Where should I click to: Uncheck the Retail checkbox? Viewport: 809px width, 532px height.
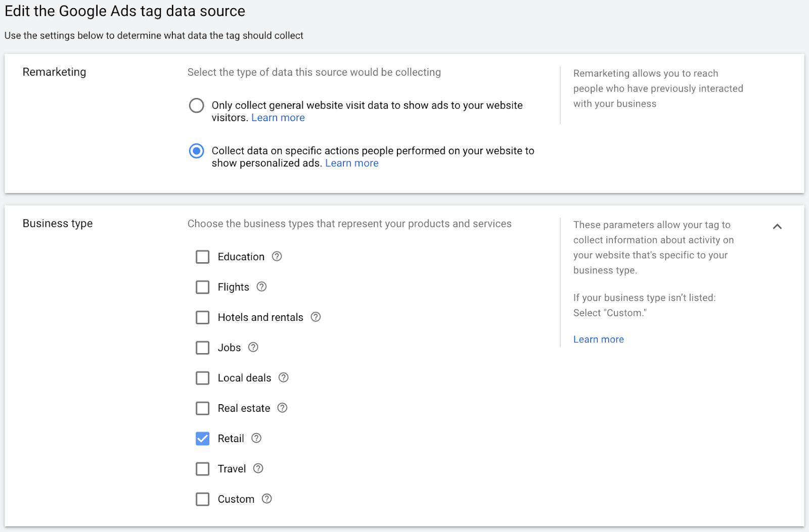202,439
